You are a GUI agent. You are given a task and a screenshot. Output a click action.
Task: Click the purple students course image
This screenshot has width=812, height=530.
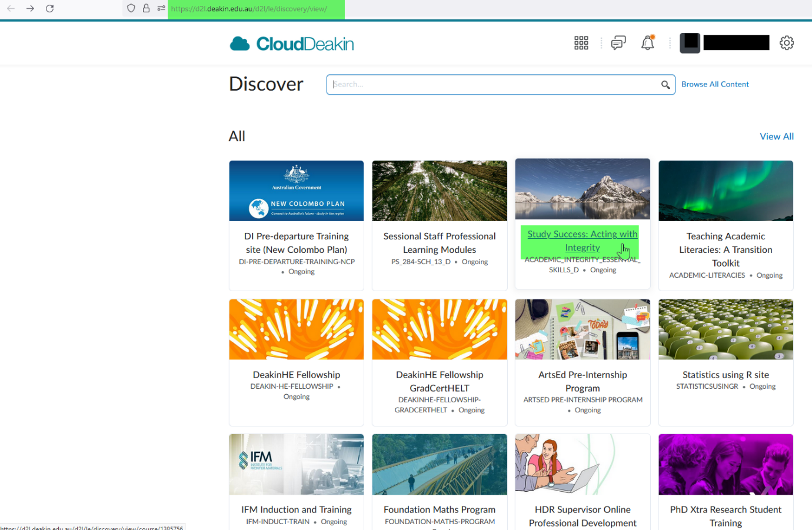[x=726, y=465]
